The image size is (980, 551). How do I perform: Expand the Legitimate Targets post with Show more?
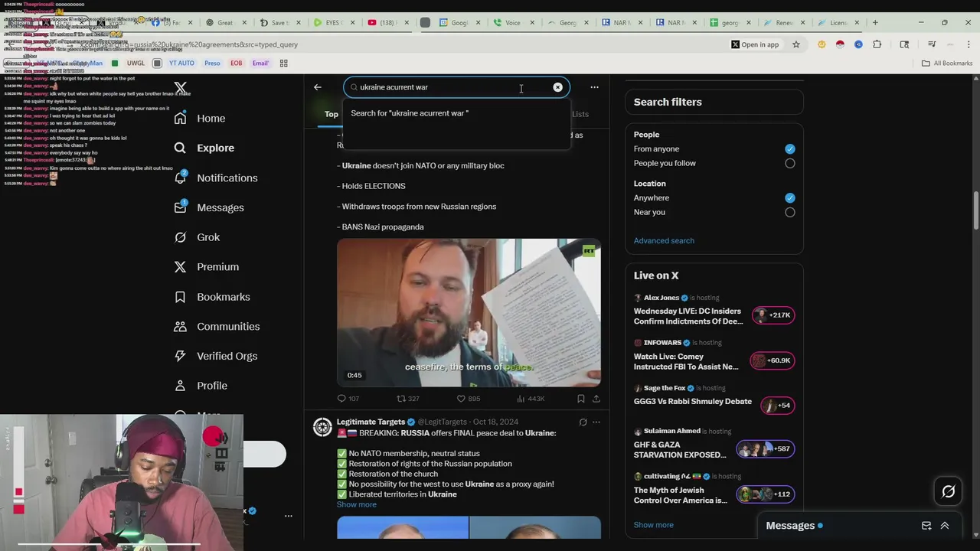[357, 504]
